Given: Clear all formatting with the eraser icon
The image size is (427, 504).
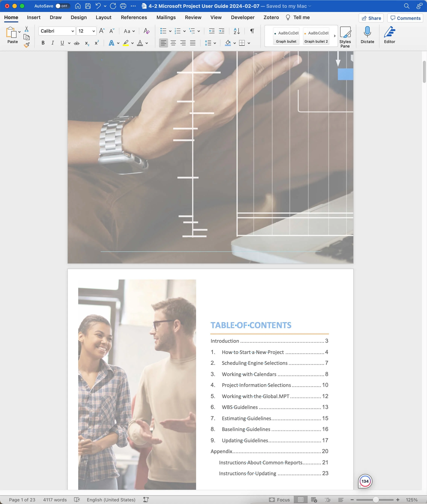Looking at the screenshot, I should (147, 31).
